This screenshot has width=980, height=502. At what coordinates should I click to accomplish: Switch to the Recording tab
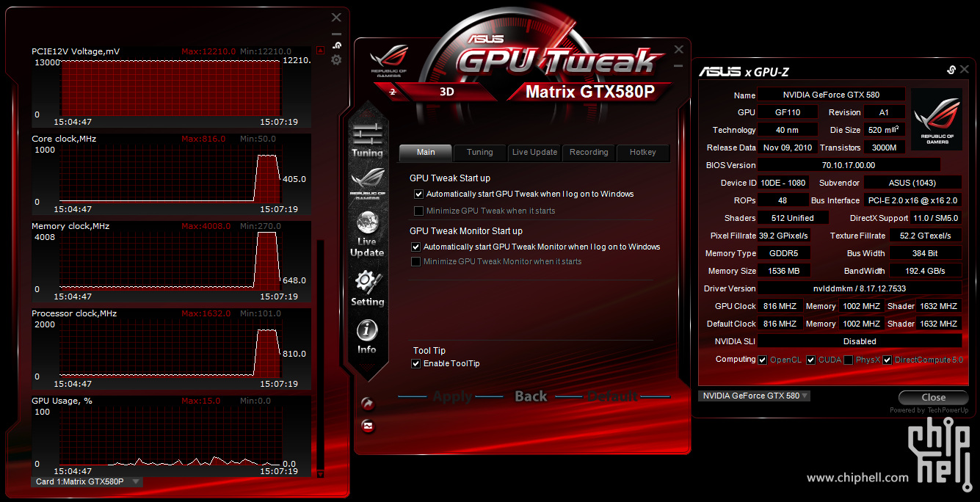[589, 153]
